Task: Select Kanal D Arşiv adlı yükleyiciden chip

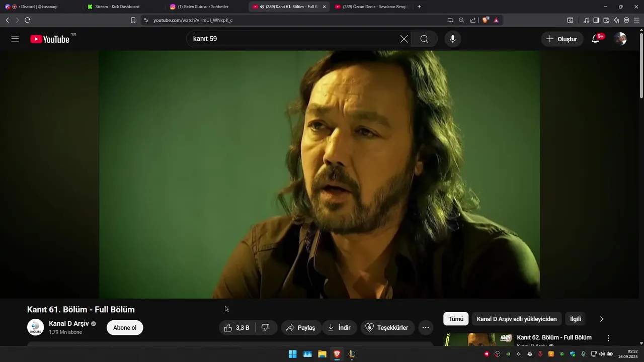Action: 517,319
